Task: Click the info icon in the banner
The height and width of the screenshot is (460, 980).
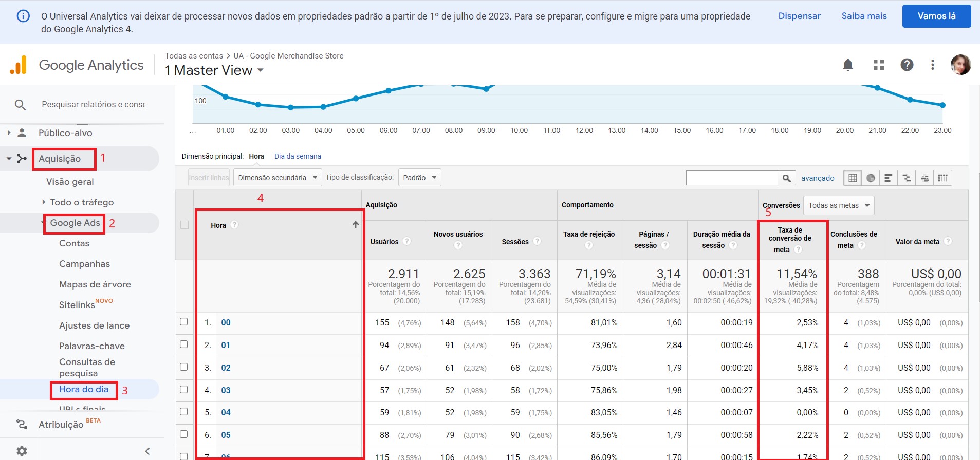Action: coord(23,16)
